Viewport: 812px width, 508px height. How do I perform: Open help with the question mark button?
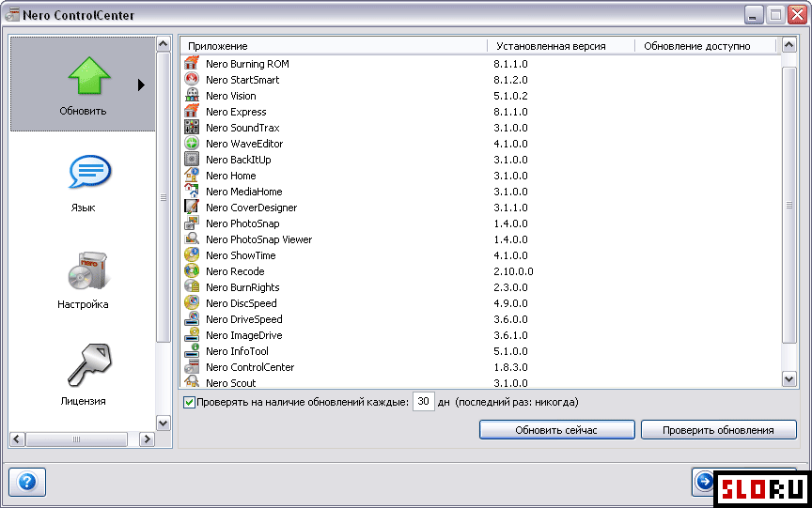(x=27, y=482)
